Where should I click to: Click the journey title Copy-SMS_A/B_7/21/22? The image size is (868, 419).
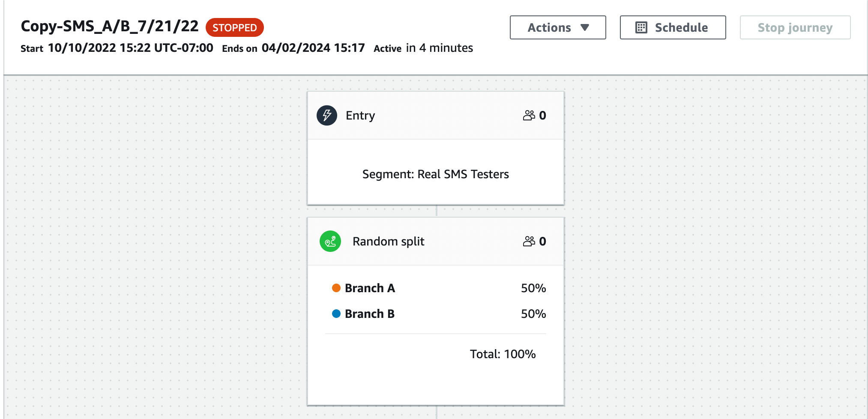110,26
